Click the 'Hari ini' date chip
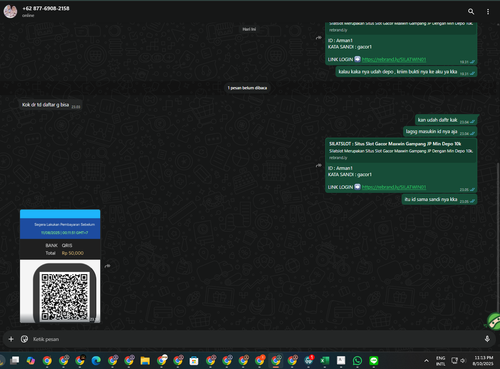 249,29
